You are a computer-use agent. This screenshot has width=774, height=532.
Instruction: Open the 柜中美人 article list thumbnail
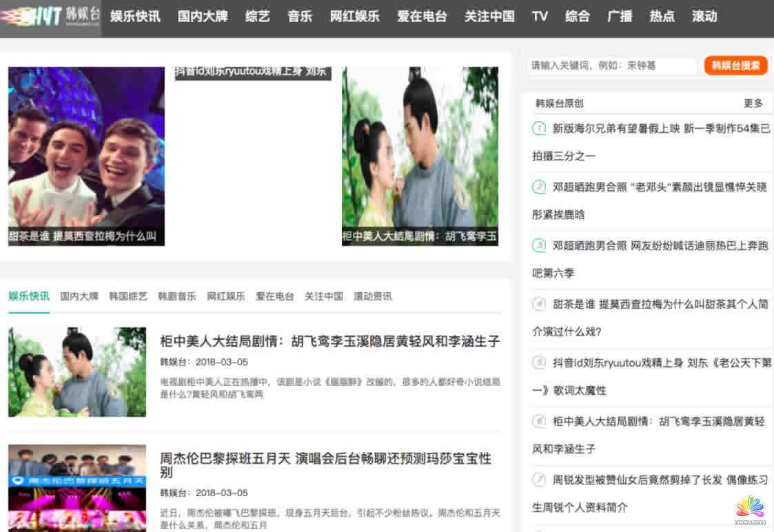pyautogui.click(x=77, y=372)
